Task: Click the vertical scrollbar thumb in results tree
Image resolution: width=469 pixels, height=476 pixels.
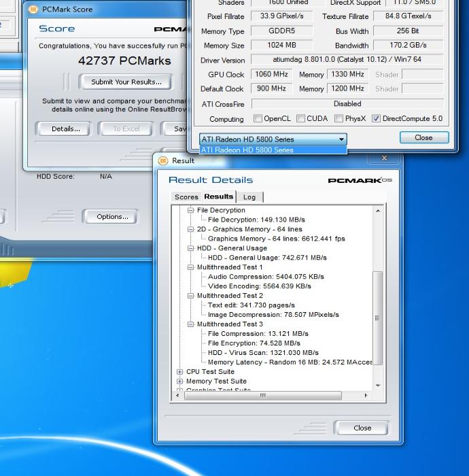Action: 377,318
